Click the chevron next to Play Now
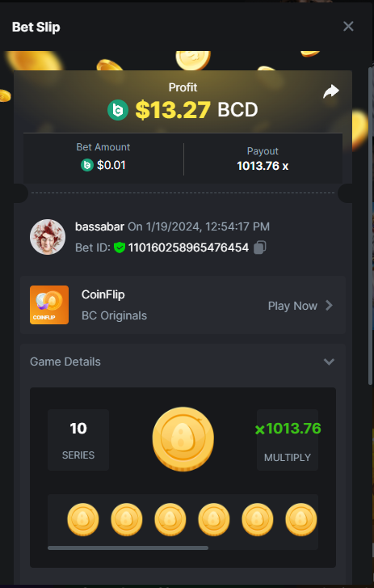The height and width of the screenshot is (588, 374). click(x=329, y=305)
